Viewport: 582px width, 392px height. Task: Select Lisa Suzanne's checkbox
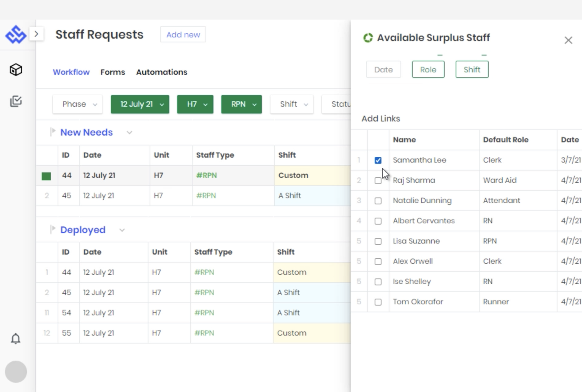pos(378,241)
